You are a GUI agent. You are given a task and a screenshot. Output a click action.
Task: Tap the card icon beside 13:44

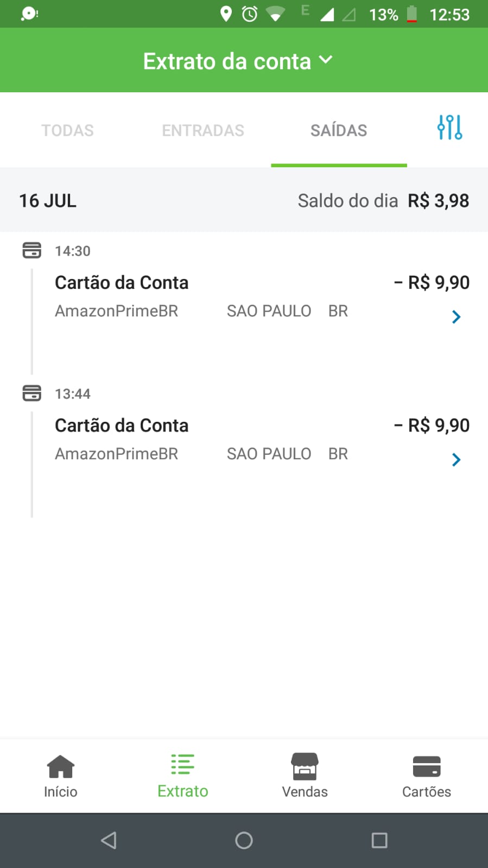coord(31,393)
